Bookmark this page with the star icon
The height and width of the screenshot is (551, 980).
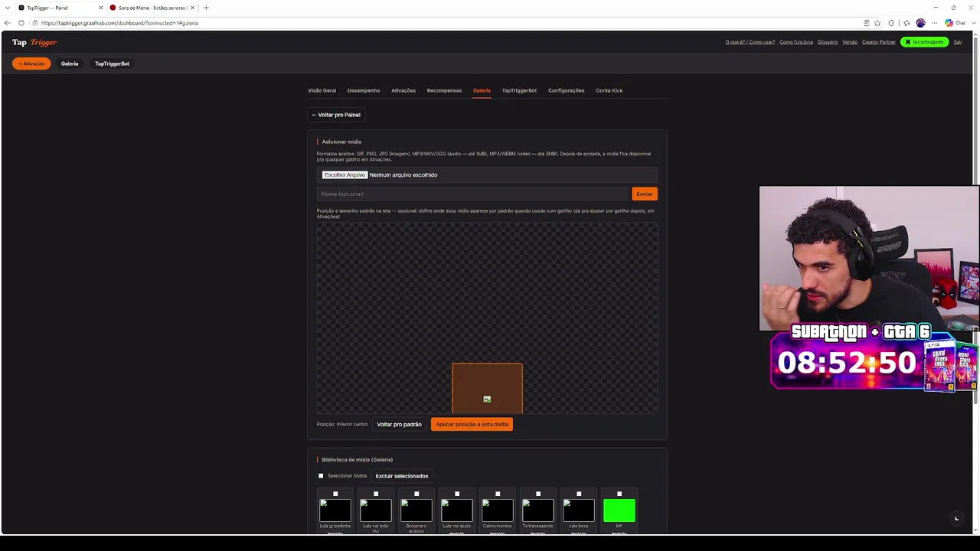[877, 23]
